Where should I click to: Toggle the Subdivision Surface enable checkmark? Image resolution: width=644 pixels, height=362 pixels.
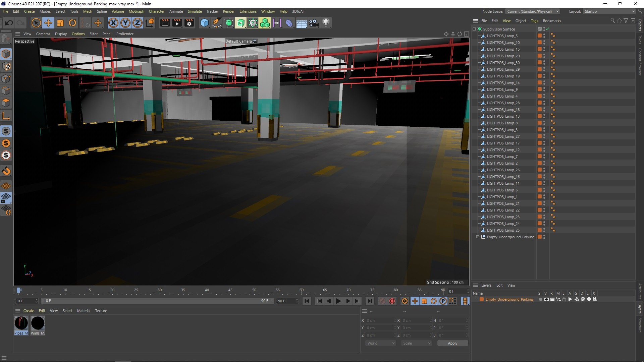click(547, 29)
